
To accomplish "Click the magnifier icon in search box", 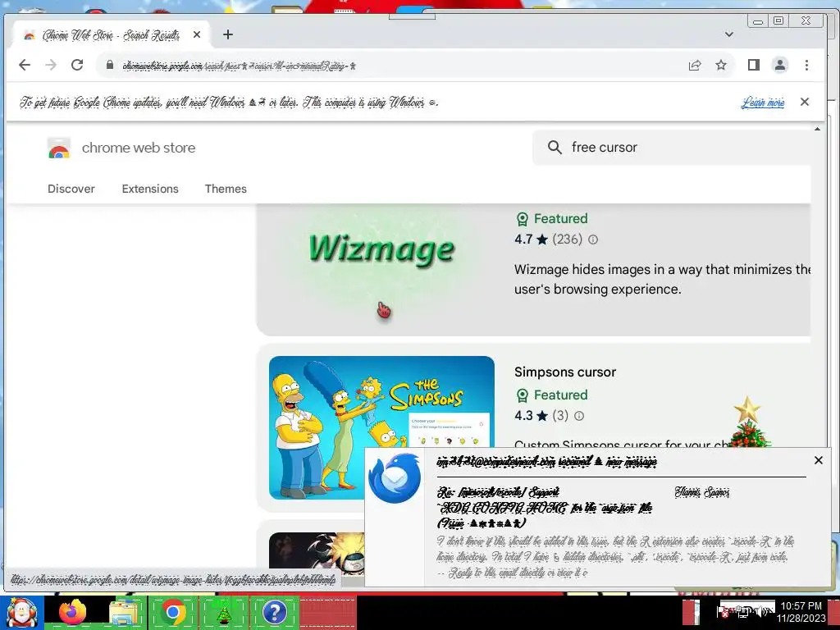I will point(555,148).
